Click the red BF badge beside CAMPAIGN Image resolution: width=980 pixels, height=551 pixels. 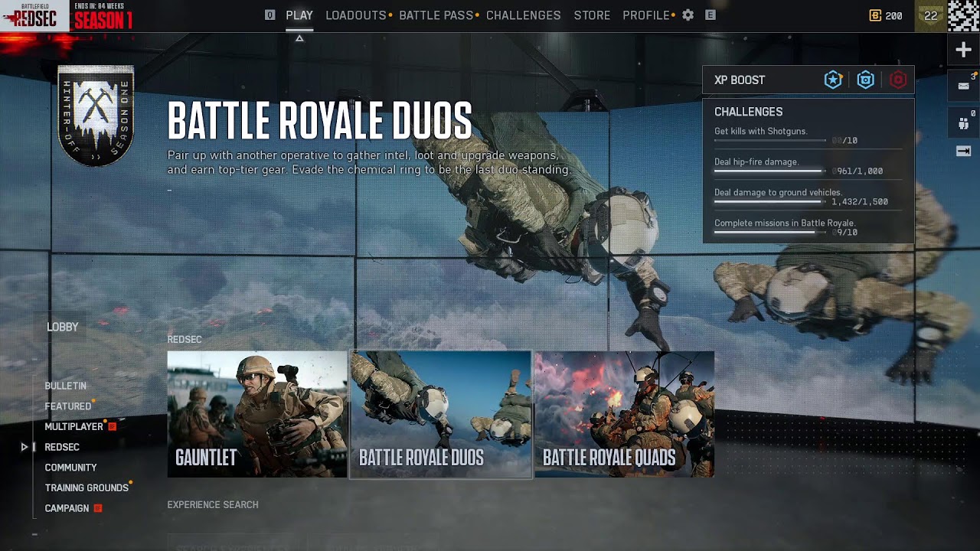[97, 508]
